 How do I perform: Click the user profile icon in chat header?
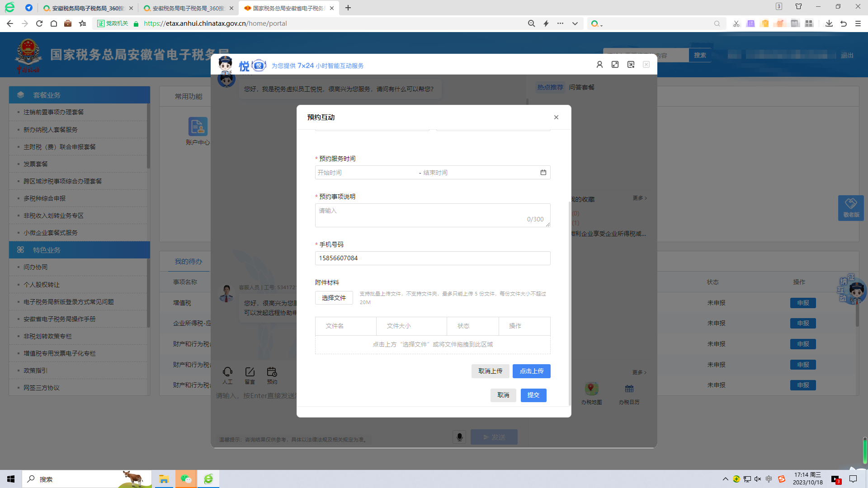pyautogui.click(x=599, y=65)
